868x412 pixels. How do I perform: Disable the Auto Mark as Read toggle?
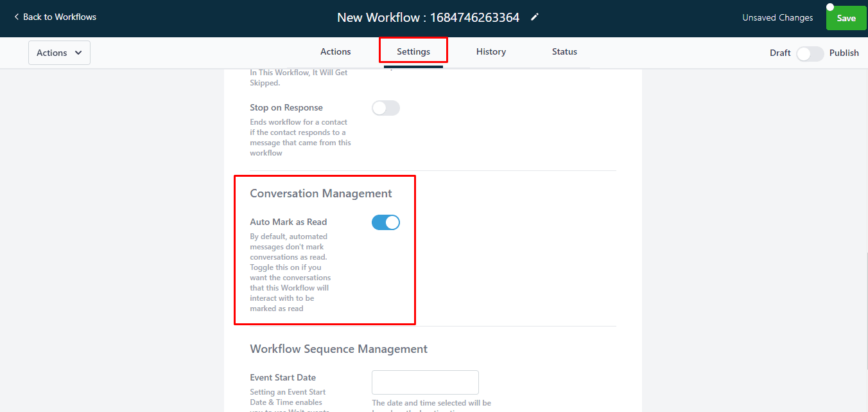click(385, 222)
